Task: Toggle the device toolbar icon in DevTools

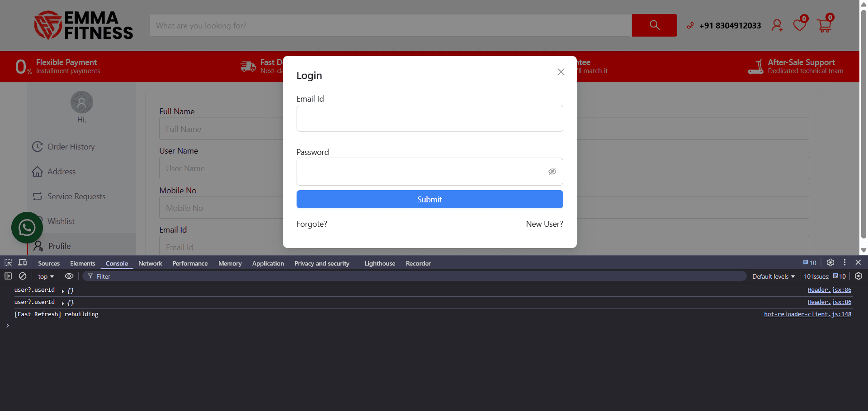Action: tap(23, 263)
